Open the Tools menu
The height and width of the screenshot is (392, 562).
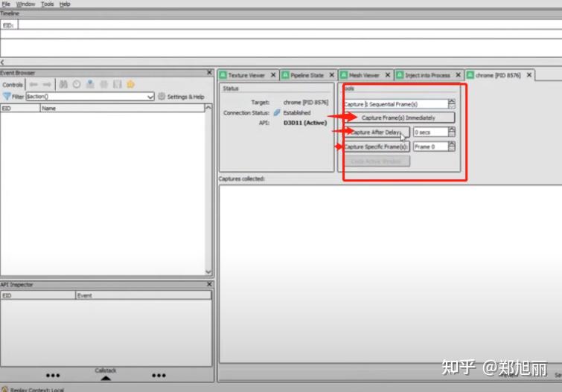click(x=48, y=4)
